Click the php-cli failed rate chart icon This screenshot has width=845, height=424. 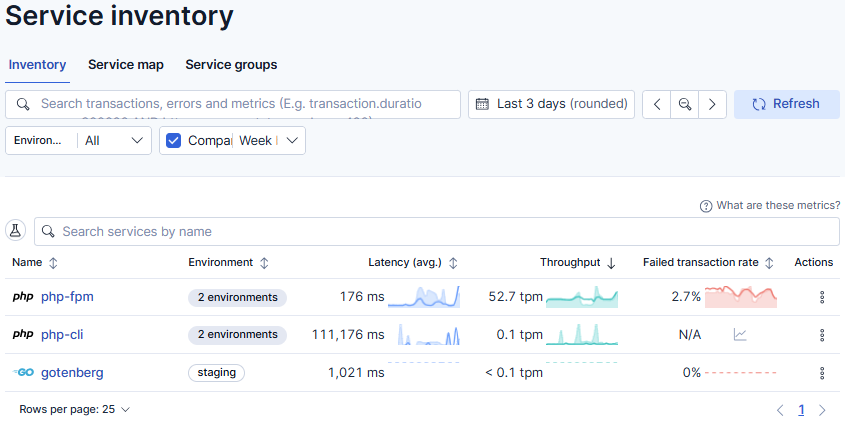740,335
